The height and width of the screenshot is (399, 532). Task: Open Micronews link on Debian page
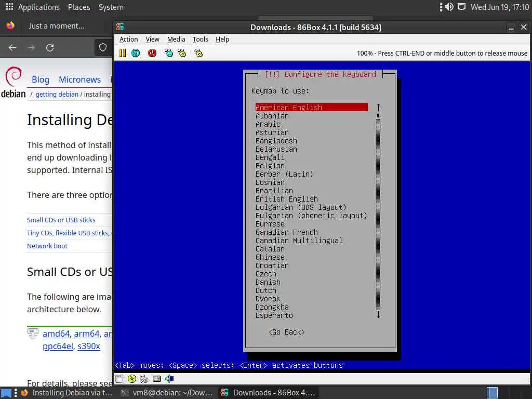tap(79, 79)
